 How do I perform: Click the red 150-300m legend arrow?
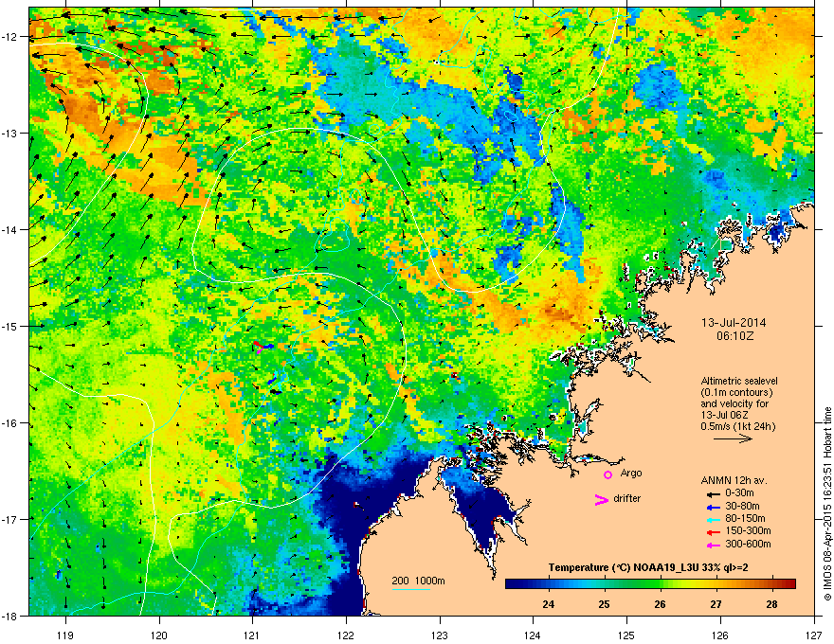(x=714, y=532)
